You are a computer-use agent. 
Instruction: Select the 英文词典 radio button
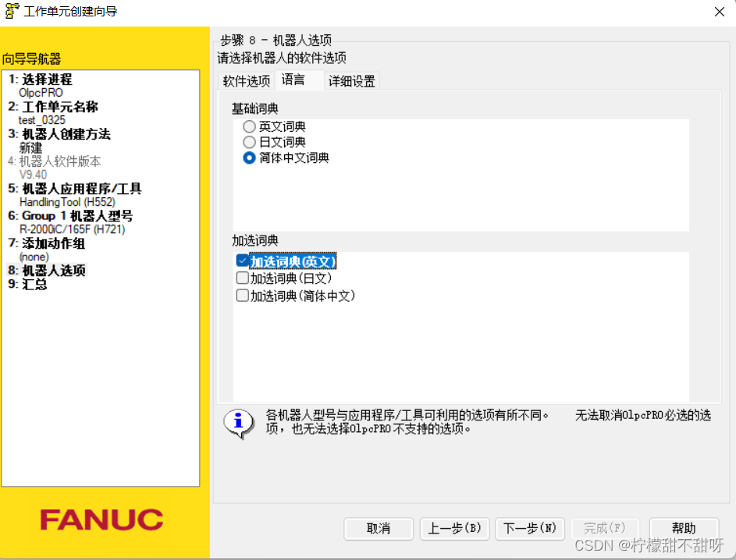[x=249, y=126]
